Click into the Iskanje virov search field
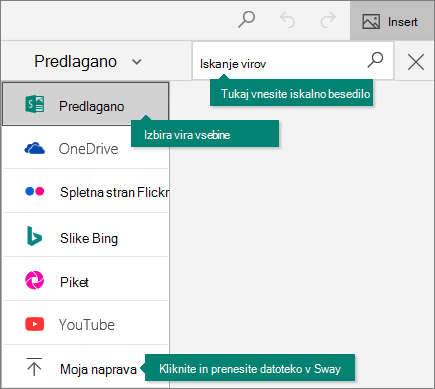 click(x=293, y=61)
